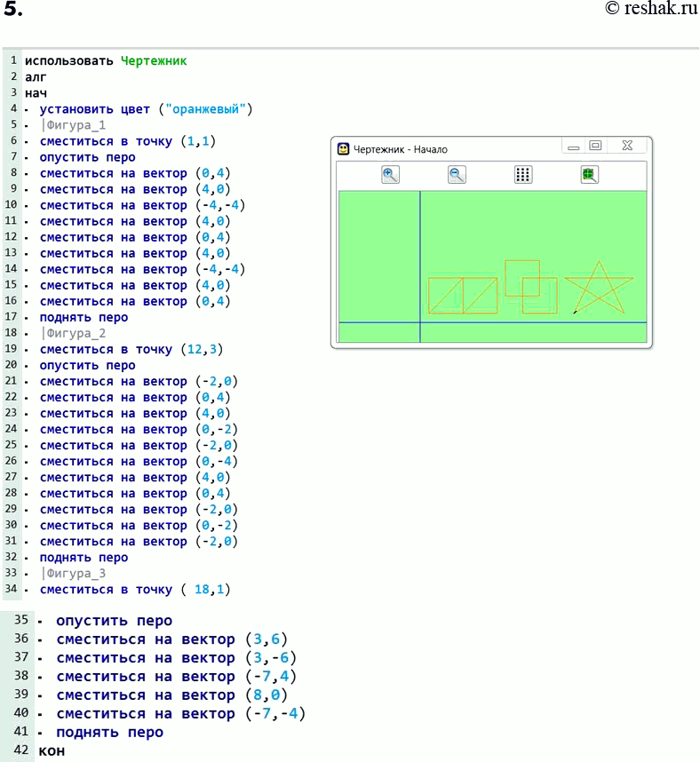Click the 'нач' keyword line
The height and width of the screenshot is (762, 700).
tap(36, 93)
